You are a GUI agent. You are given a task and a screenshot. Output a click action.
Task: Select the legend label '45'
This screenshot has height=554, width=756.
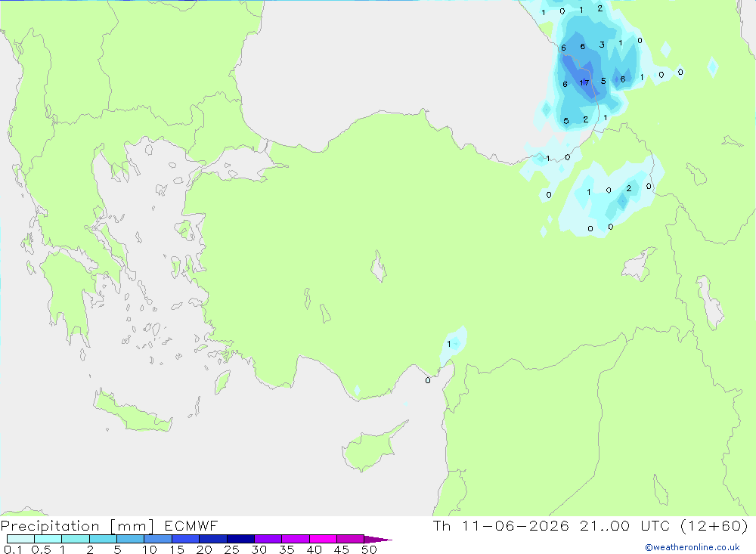point(342,549)
